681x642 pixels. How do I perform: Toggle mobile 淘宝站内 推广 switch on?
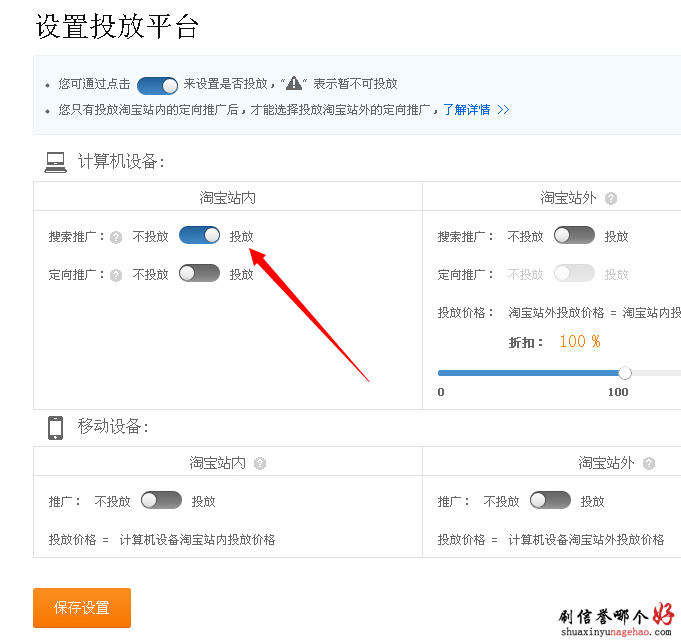coord(161,500)
